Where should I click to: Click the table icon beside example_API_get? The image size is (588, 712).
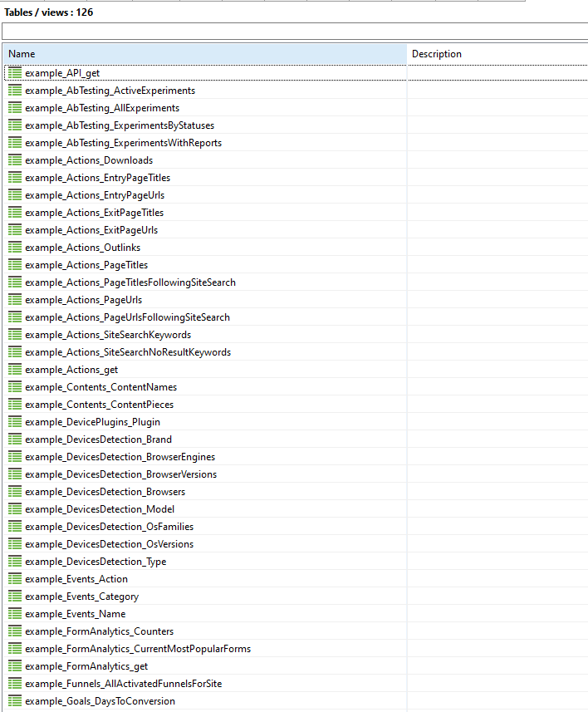15,73
